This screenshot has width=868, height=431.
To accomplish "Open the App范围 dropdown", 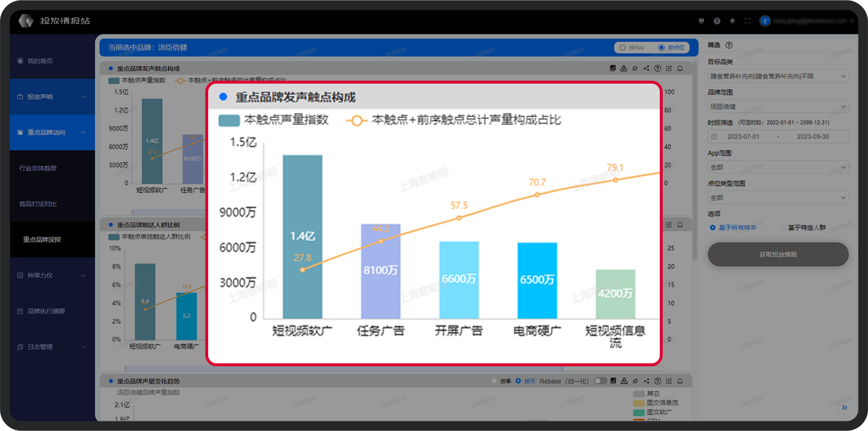I will (778, 167).
